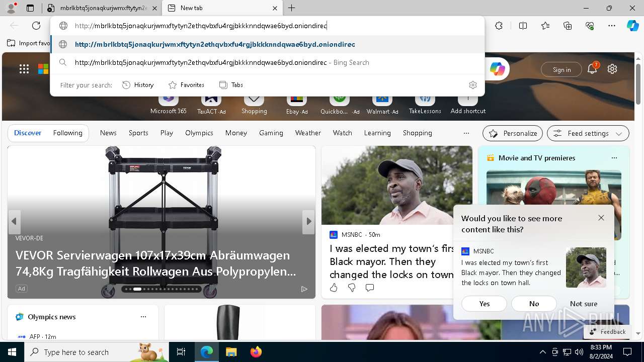Refresh the page with reload icon

point(36,26)
